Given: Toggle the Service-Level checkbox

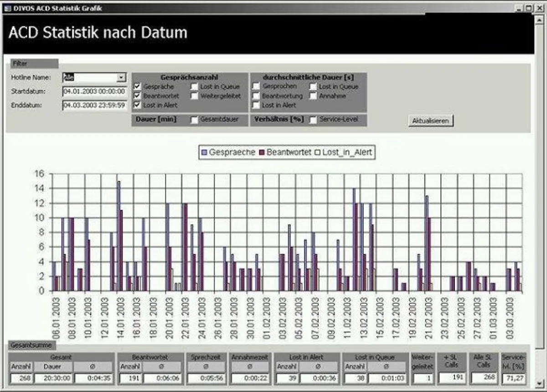Looking at the screenshot, I should [313, 120].
